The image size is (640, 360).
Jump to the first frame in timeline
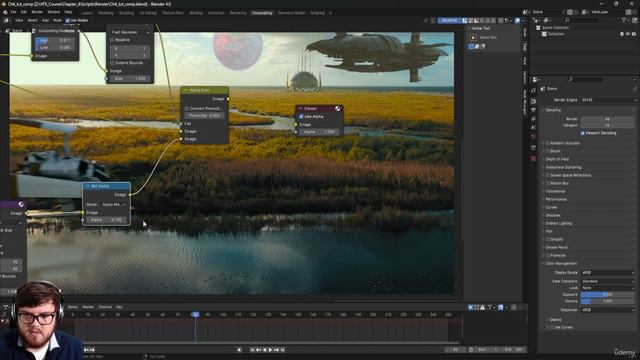252,350
